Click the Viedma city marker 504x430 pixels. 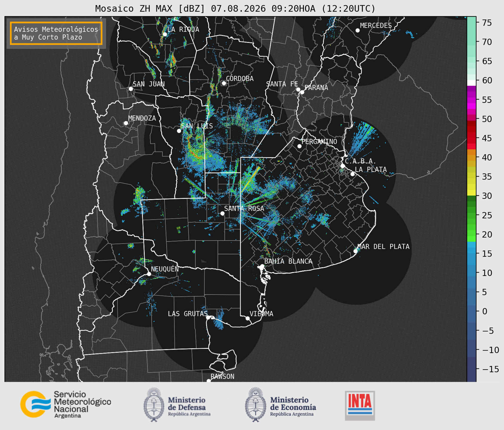coord(248,318)
